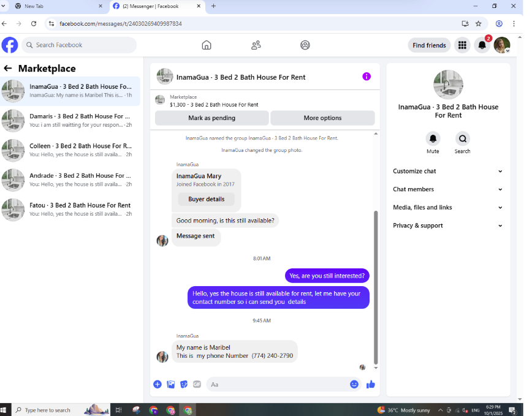The height and width of the screenshot is (416, 532).
Task: Open Task View on the taskbar
Action: (x=118, y=410)
